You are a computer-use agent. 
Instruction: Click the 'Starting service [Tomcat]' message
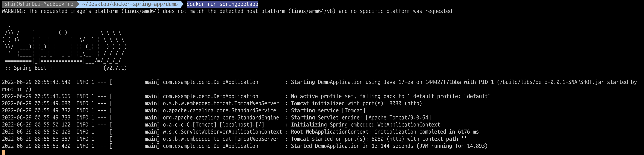click(x=328, y=110)
